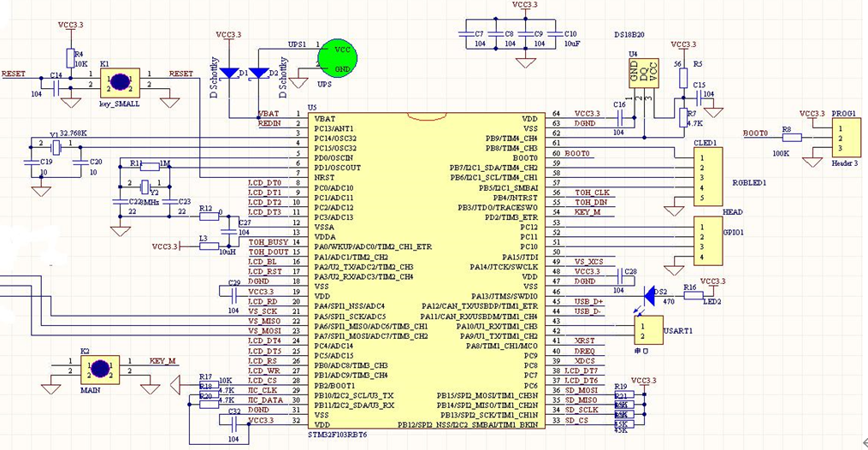Select the Y2 8MHz crystal
868x450 pixels.
click(145, 187)
